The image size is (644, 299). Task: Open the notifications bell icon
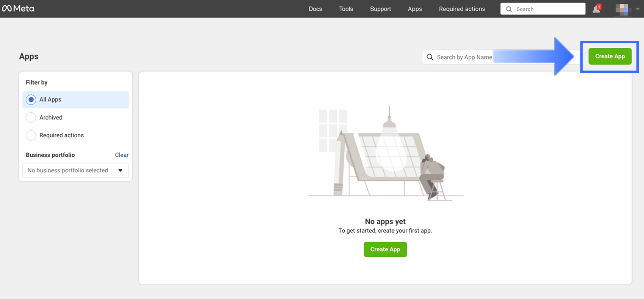tap(596, 9)
